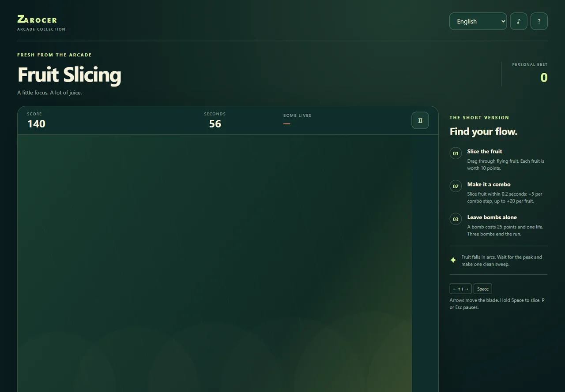Click the step 02 circle badge
Screen dimensions: 565x392
coord(456,186)
